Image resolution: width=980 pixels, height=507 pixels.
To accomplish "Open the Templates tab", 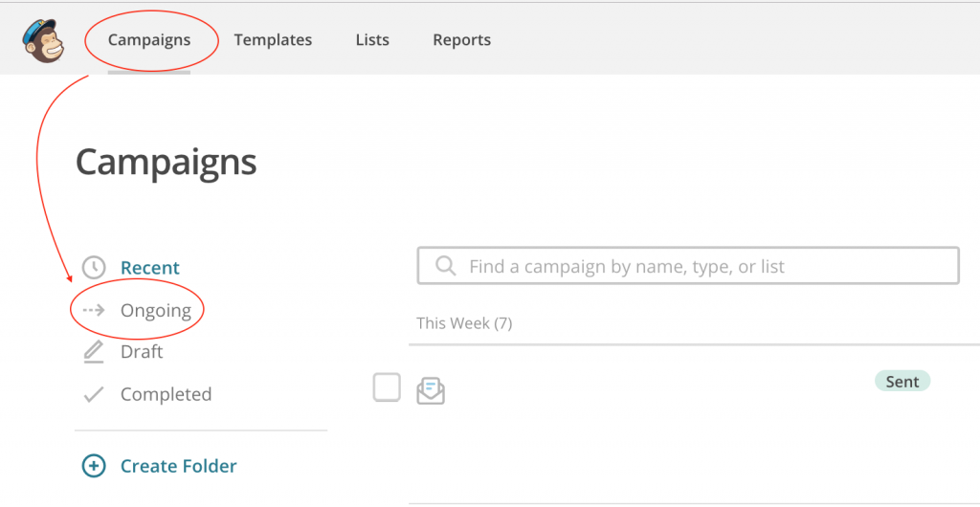I will pyautogui.click(x=273, y=40).
